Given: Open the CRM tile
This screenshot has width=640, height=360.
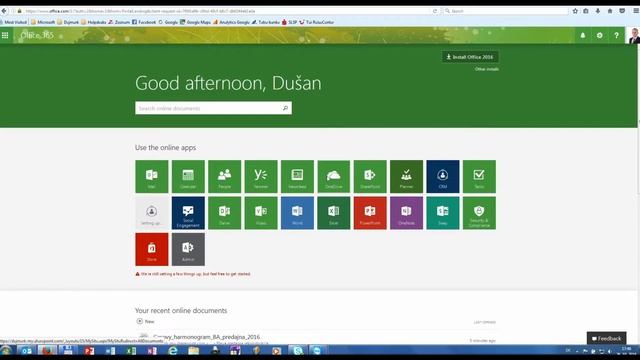Looking at the screenshot, I should pos(443,176).
